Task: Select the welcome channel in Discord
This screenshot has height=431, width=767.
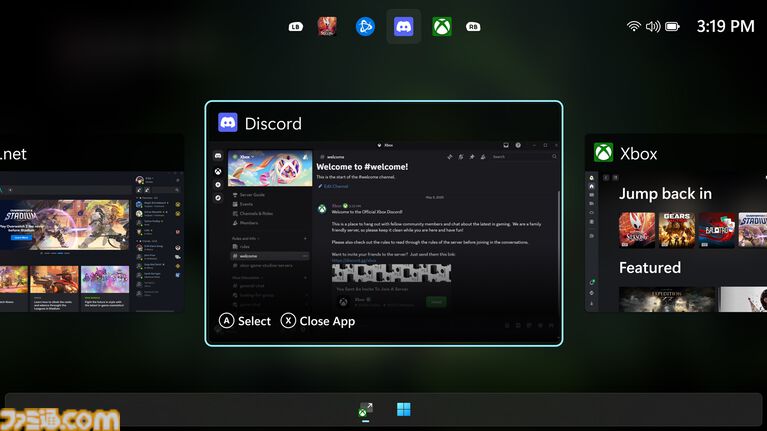Action: pyautogui.click(x=270, y=256)
